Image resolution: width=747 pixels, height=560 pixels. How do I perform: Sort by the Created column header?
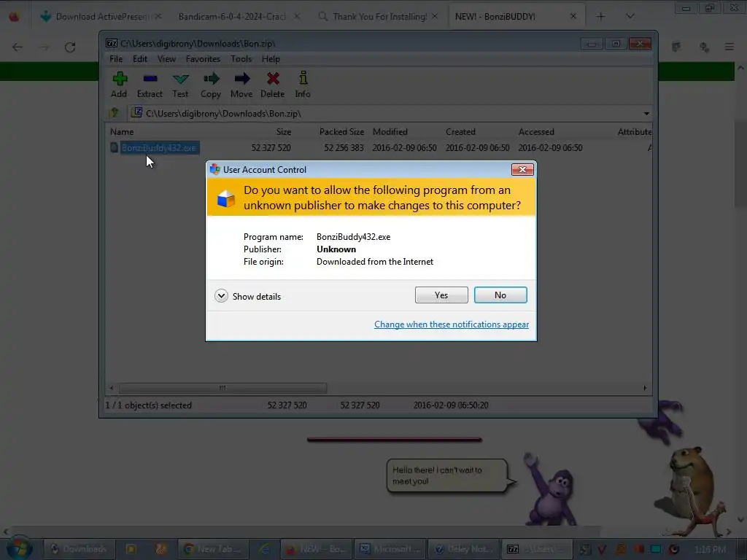[x=460, y=132]
